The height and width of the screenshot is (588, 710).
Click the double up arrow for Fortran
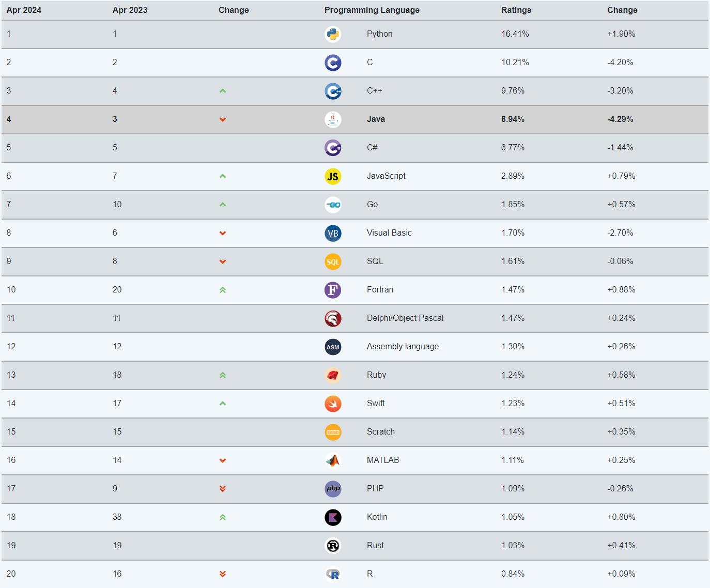(x=223, y=290)
